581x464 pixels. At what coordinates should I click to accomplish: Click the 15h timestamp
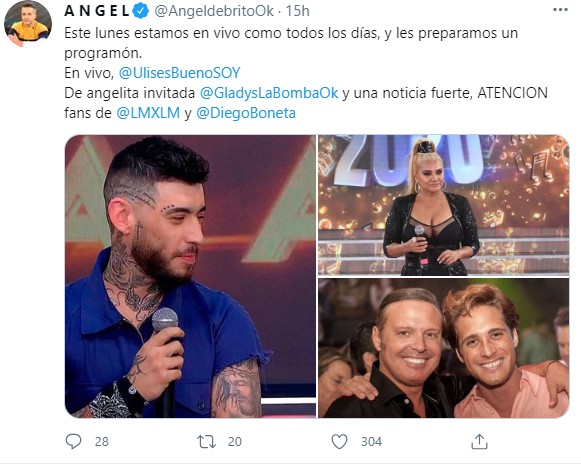(298, 11)
